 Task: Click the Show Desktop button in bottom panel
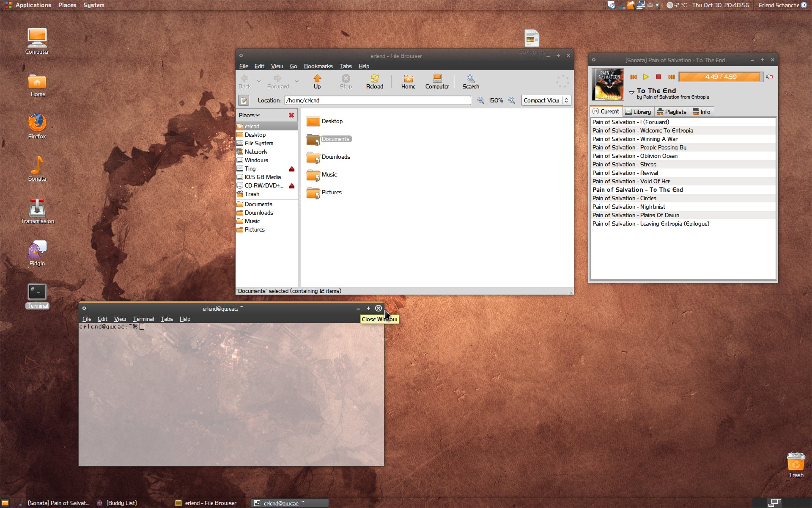(x=5, y=503)
